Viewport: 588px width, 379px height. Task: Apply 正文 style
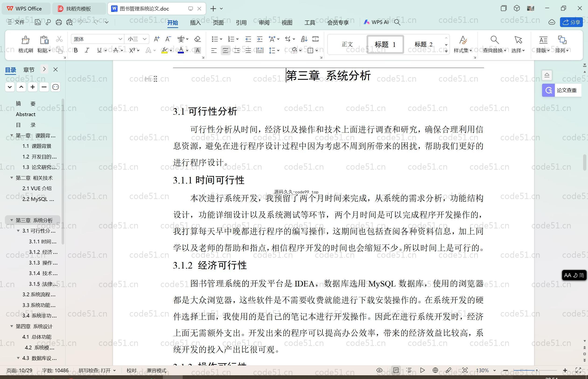(347, 44)
